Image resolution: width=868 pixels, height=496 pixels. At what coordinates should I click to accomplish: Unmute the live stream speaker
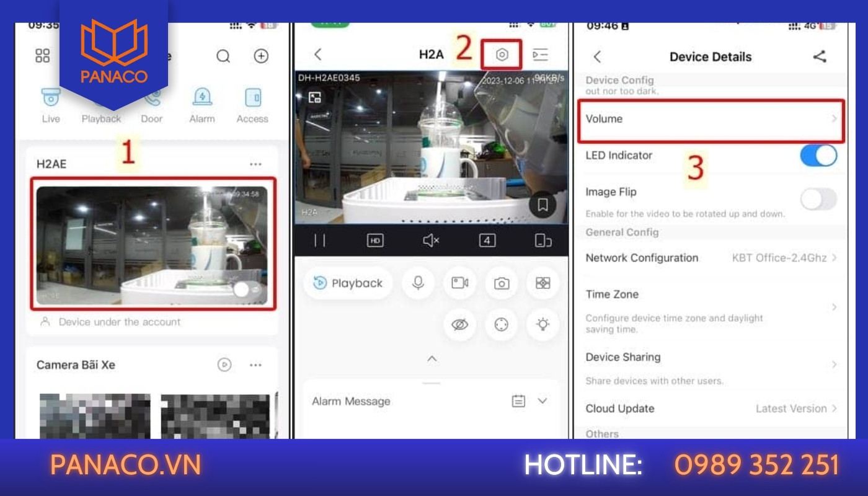click(430, 241)
